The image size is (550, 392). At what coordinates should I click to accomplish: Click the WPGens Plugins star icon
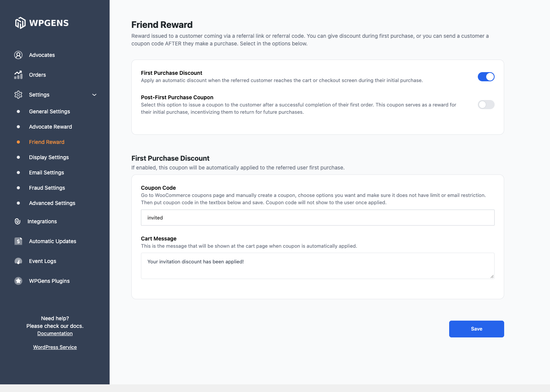coord(18,281)
